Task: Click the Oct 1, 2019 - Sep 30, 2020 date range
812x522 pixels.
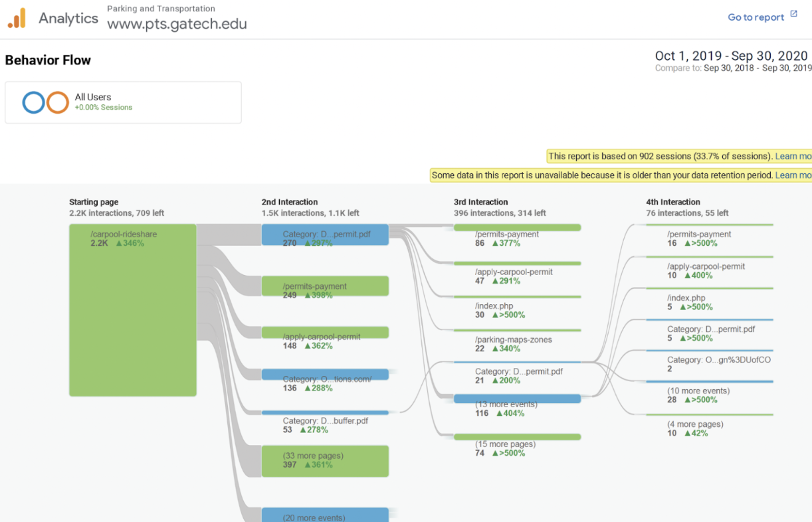Action: [732, 56]
